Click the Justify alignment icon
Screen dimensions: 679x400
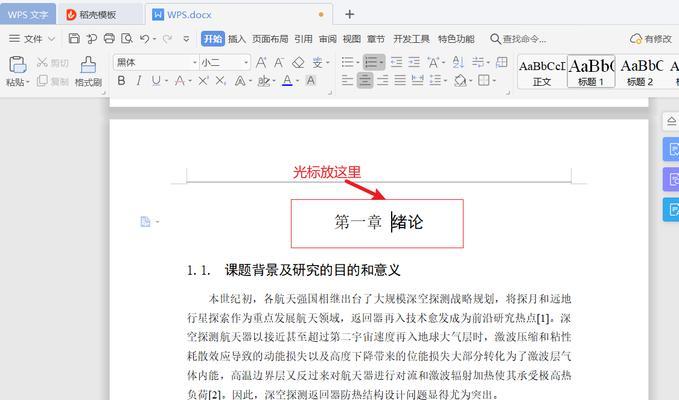(400, 80)
